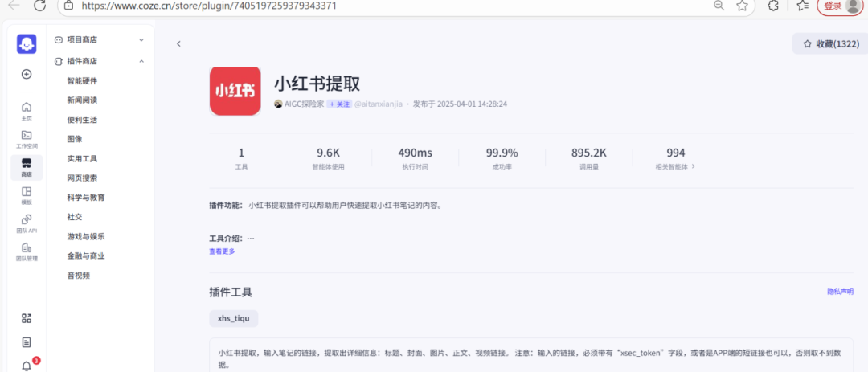Click the 99.9% 成功率 stat
The image size is (868, 372).
502,157
